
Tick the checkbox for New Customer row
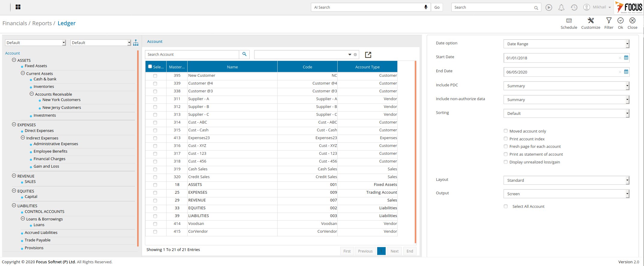click(x=155, y=76)
